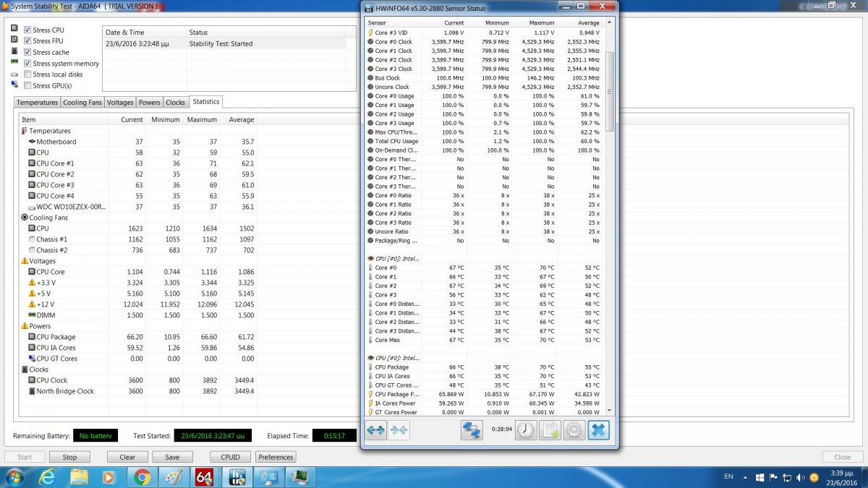Click the Save button
Image resolution: width=868 pixels, height=488 pixels.
(x=172, y=457)
